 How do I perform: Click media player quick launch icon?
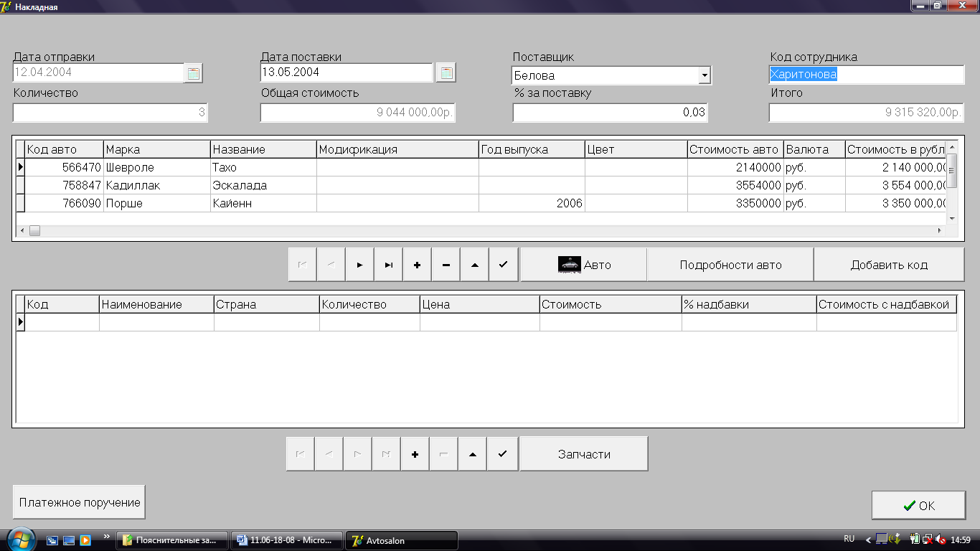coord(85,540)
